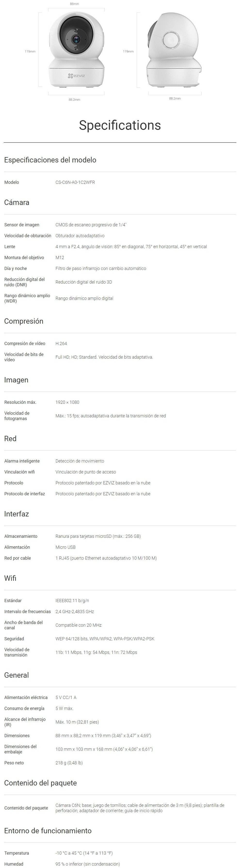Viewport: 240px width, 868px height.
Task: Click the Specifications heading
Action: [x=120, y=125]
